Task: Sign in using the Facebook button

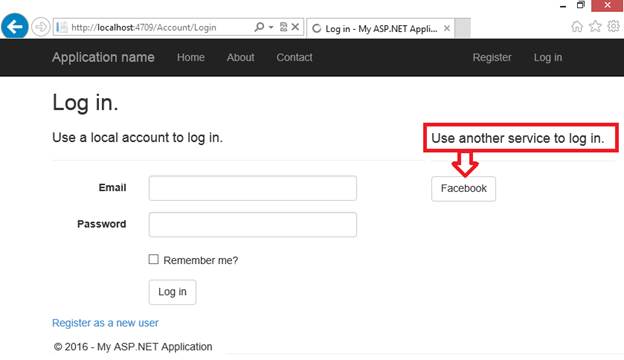Action: (x=464, y=189)
